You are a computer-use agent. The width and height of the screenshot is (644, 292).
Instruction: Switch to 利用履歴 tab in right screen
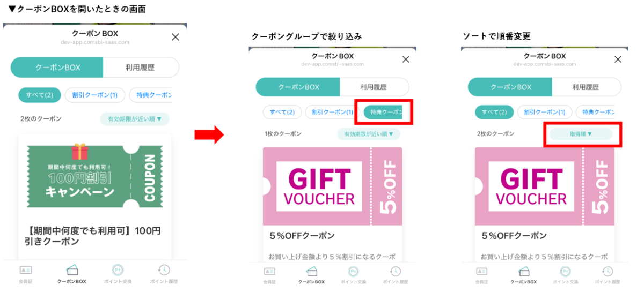[586, 87]
